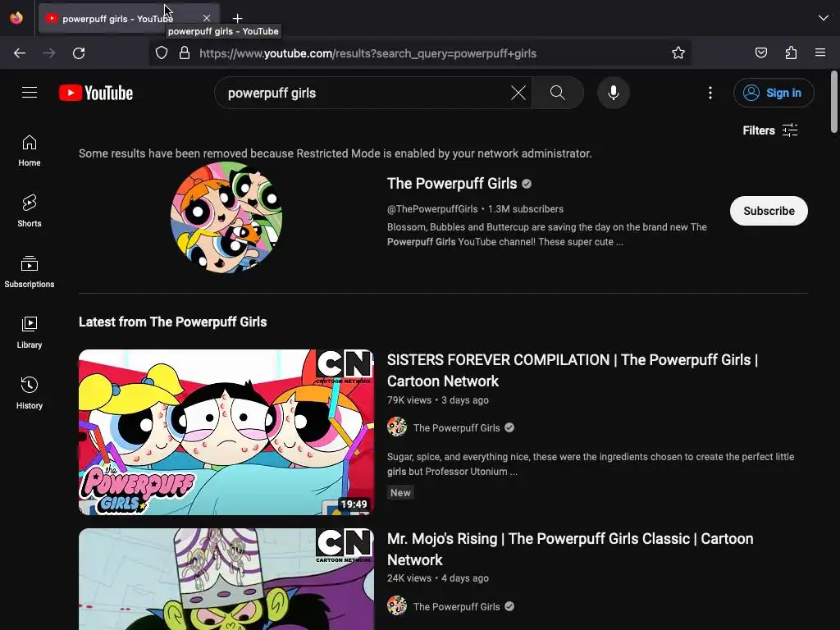
Task: Open the Firefox application menu
Action: point(820,53)
